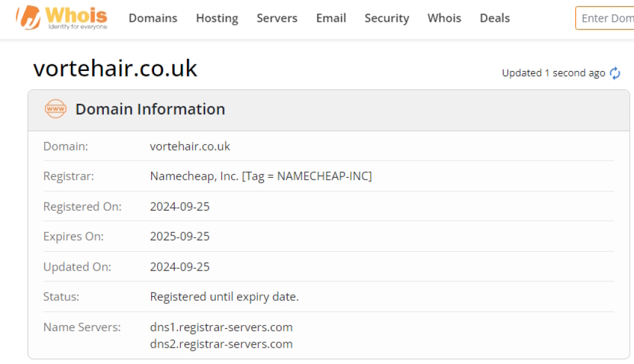Click the blue refresh arrows icon
Screen dimensions: 634x364
(x=615, y=73)
